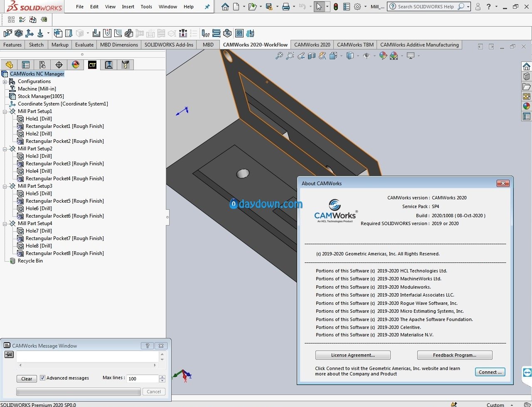The image size is (532, 407).
Task: Click Clear in the CAMWorks Message Window
Action: click(27, 379)
